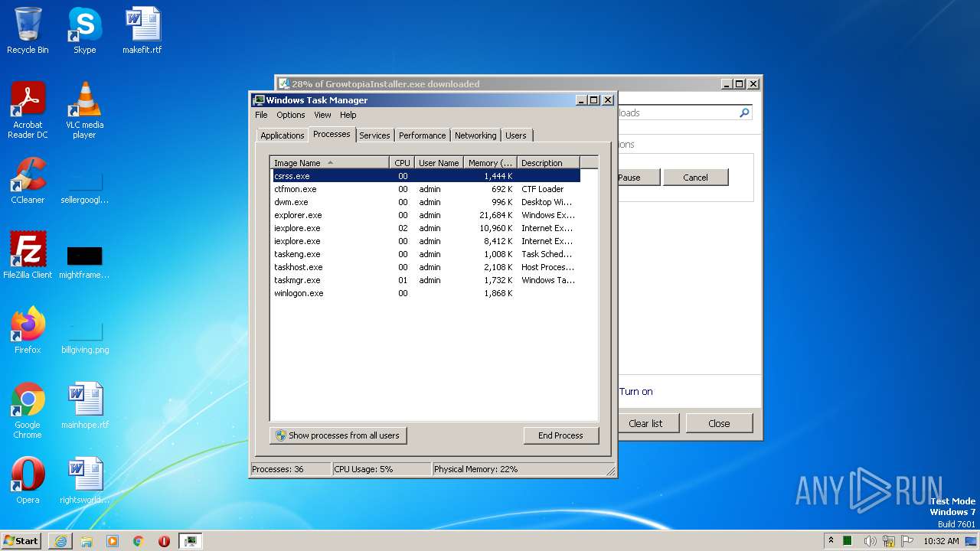Open Task Manager Options menu
This screenshot has width=980, height=551.
point(290,115)
